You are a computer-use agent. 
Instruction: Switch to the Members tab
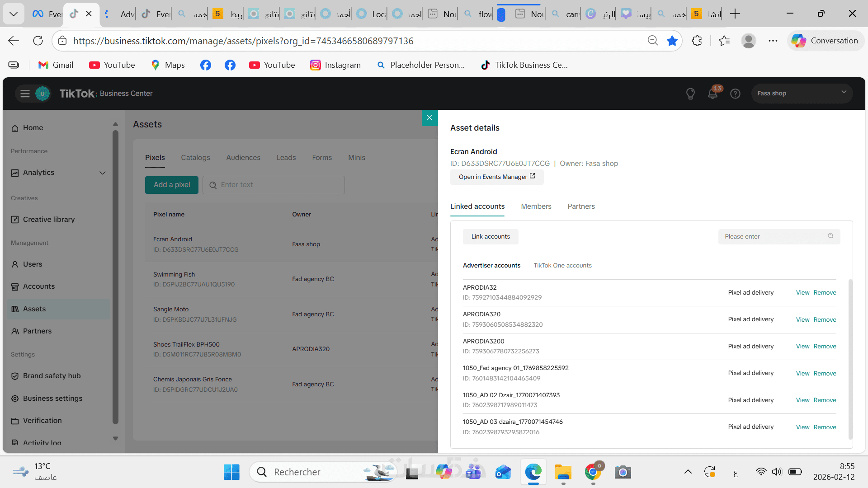click(x=536, y=206)
